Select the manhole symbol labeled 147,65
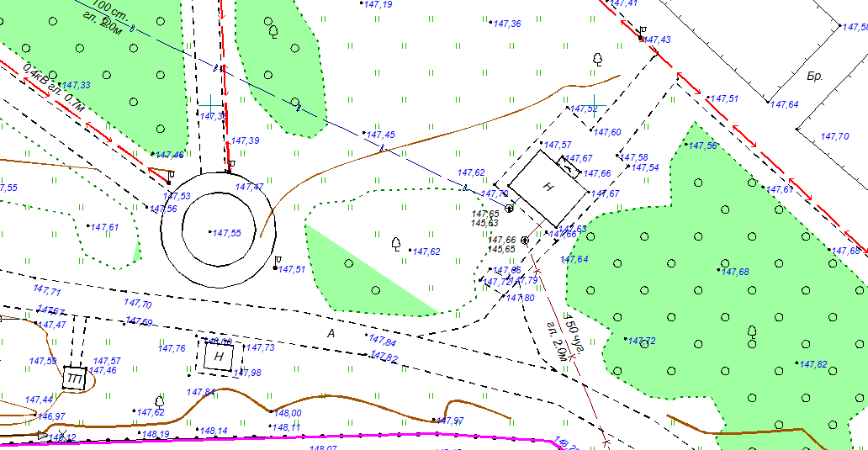Image resolution: width=868 pixels, height=450 pixels. pyautogui.click(x=510, y=208)
